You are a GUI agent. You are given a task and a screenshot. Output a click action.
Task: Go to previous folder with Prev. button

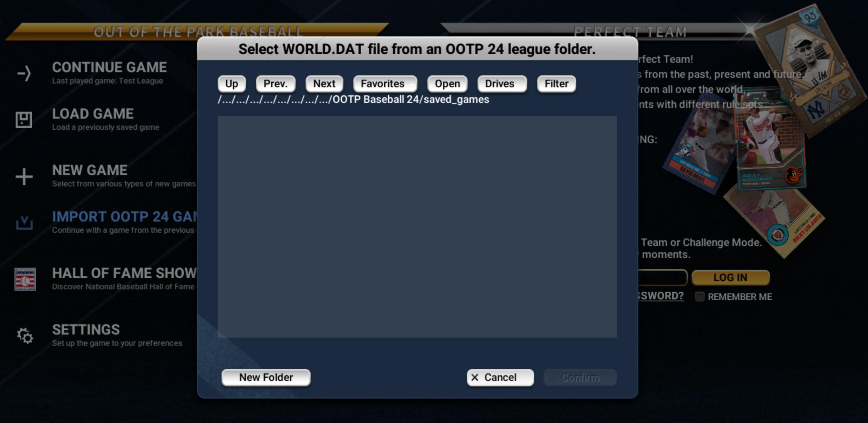[275, 83]
